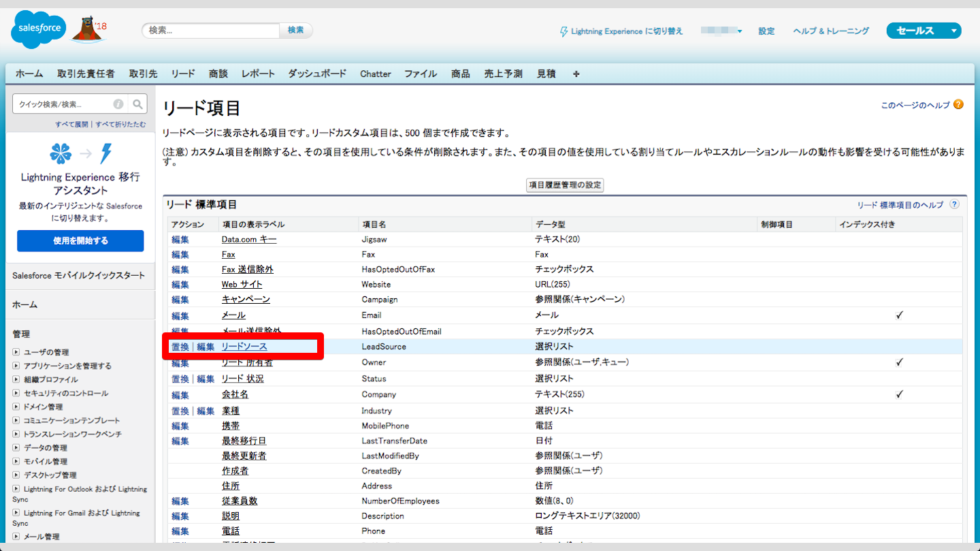The width and height of the screenshot is (980, 551).
Task: Switch to the リード tab
Action: pyautogui.click(x=183, y=74)
